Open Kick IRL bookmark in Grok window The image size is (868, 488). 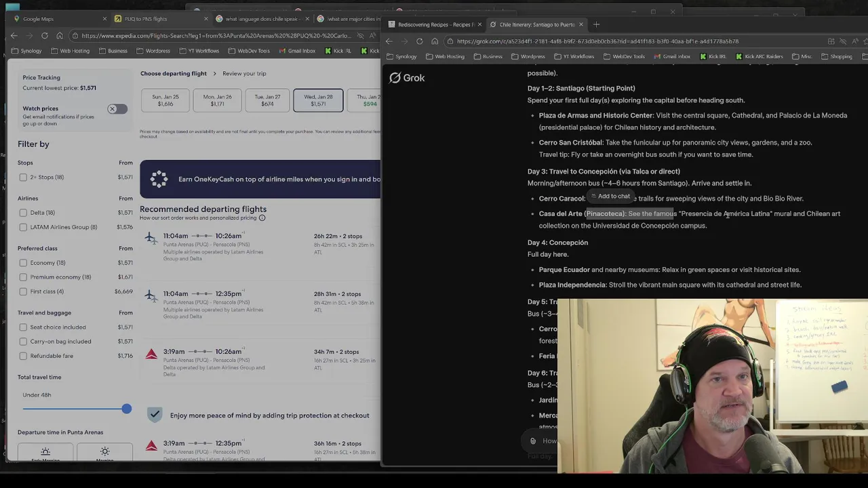pyautogui.click(x=713, y=56)
